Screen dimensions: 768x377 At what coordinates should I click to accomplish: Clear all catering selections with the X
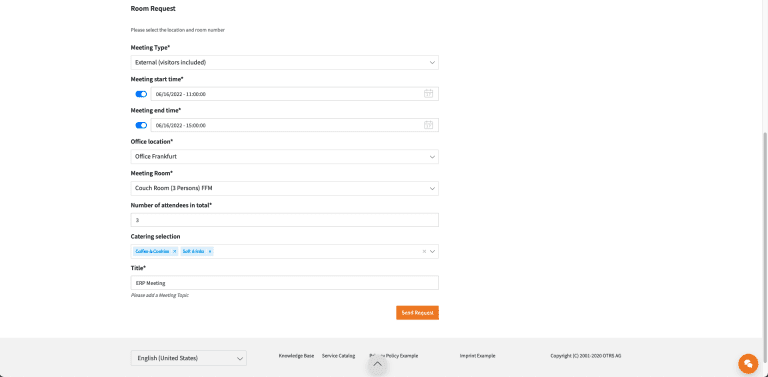(x=424, y=252)
